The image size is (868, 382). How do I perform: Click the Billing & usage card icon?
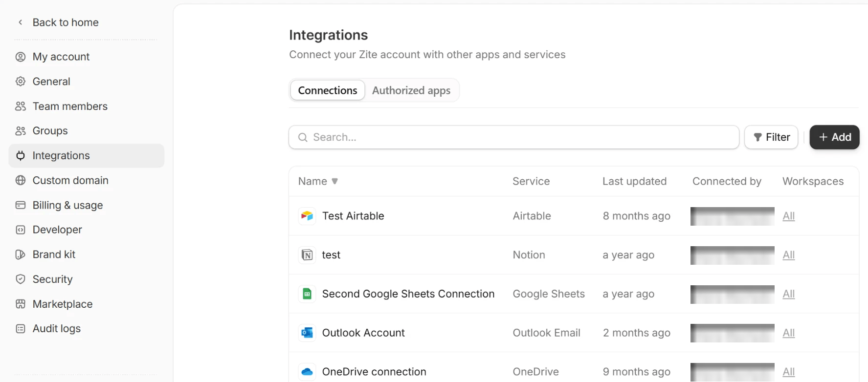coord(21,205)
